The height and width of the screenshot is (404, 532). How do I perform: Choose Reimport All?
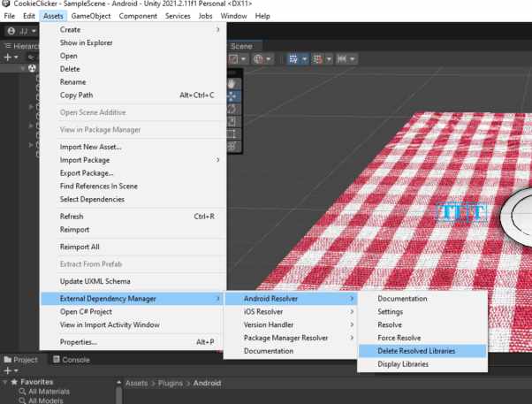[133, 247]
